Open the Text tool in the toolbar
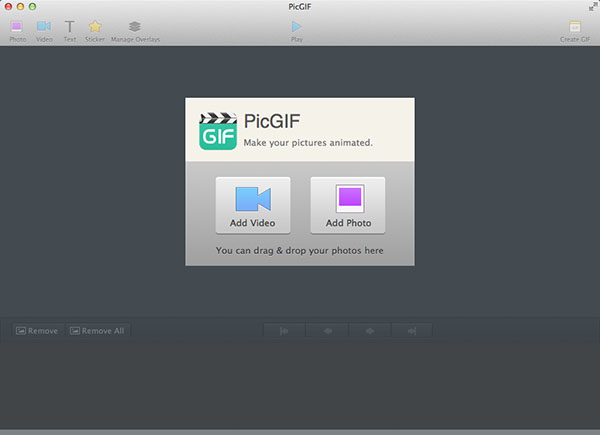 (70, 27)
